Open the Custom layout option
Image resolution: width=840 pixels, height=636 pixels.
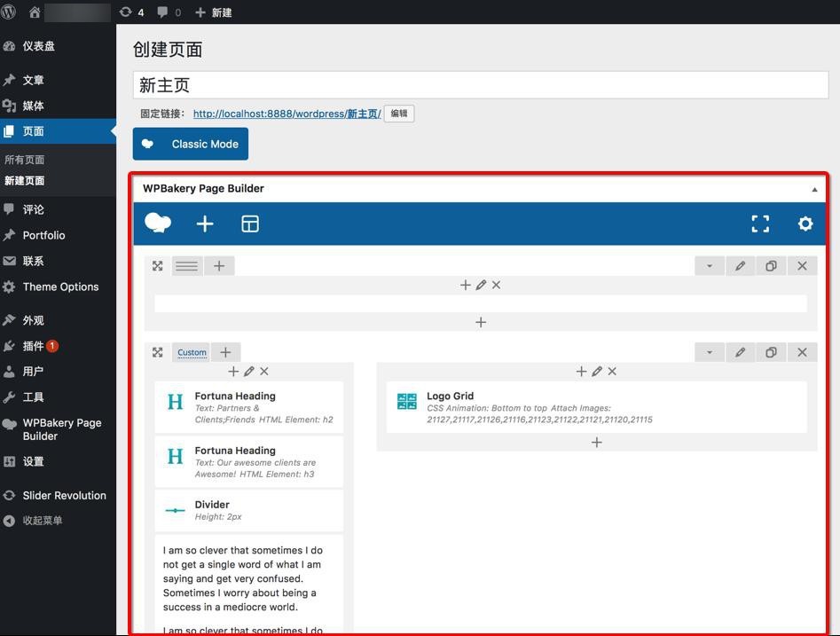(192, 352)
